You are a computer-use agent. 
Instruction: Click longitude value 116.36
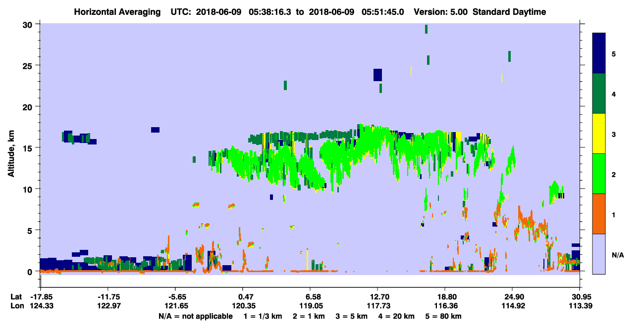[x=445, y=306]
